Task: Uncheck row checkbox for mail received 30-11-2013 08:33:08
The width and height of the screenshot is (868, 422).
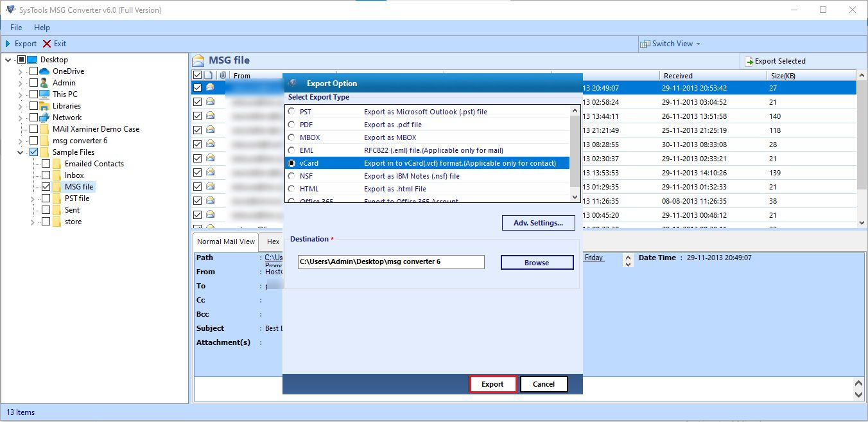Action: (197, 145)
